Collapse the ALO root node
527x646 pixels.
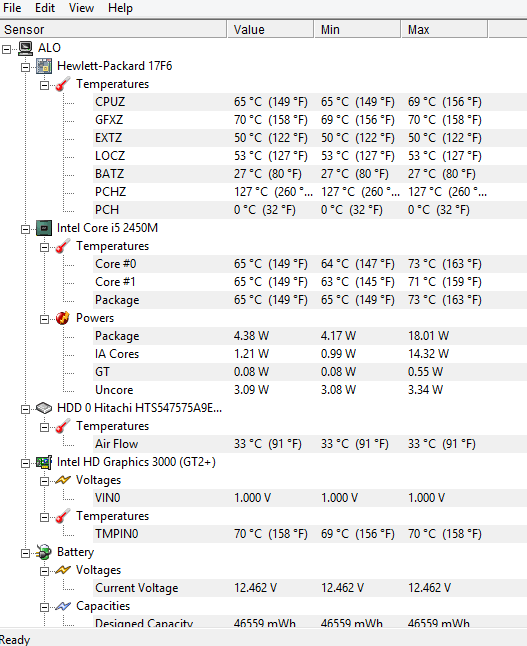coord(7,49)
